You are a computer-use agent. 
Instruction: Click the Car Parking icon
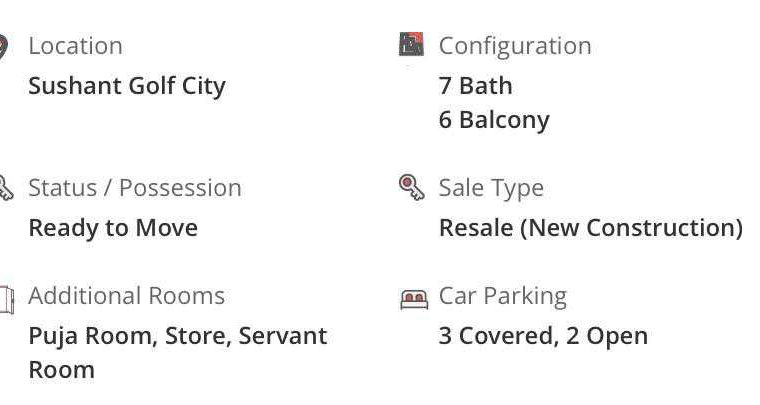pos(413,298)
